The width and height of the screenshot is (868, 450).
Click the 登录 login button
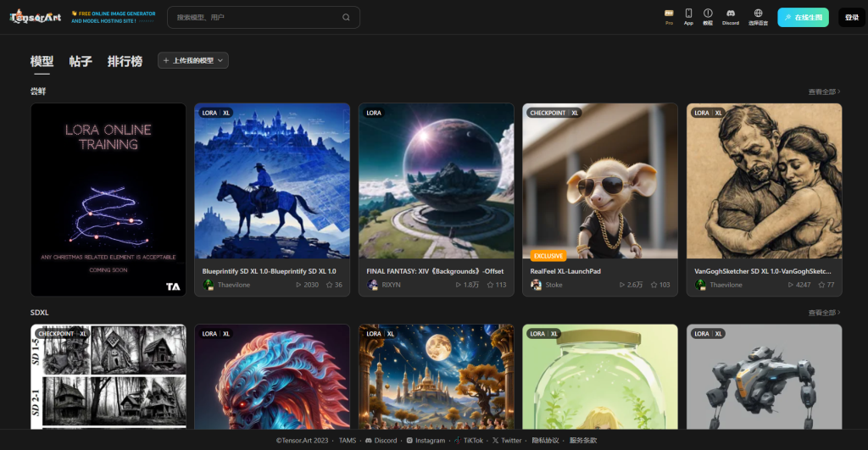(x=851, y=17)
